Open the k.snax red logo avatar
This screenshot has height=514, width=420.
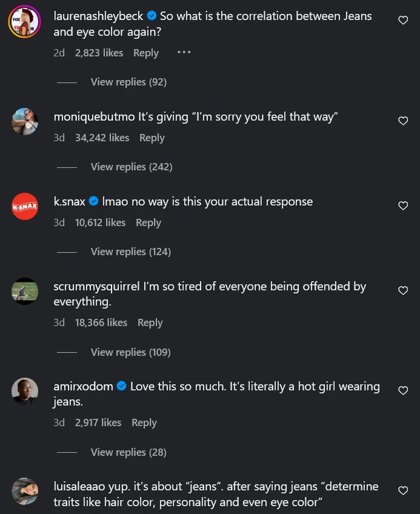pyautogui.click(x=25, y=206)
